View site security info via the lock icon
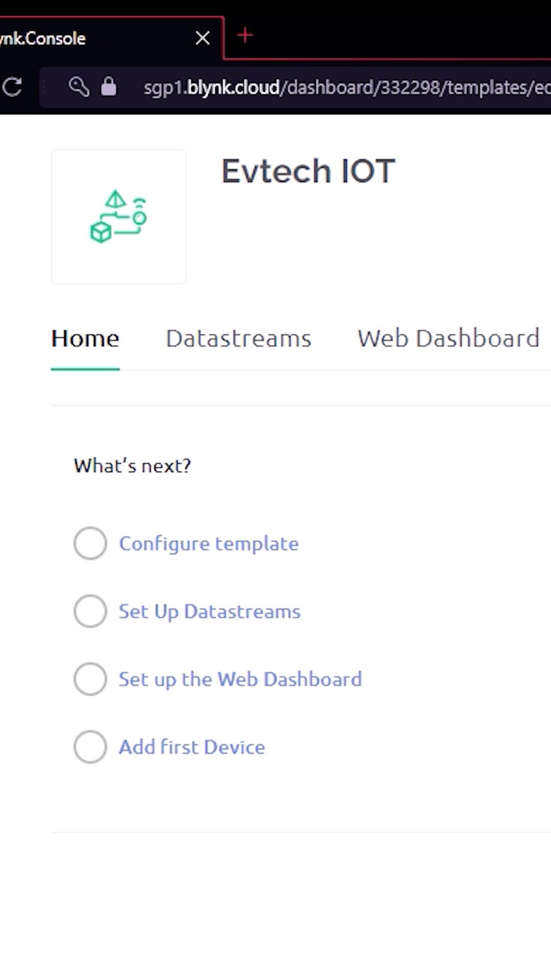551x980 pixels. coord(109,87)
